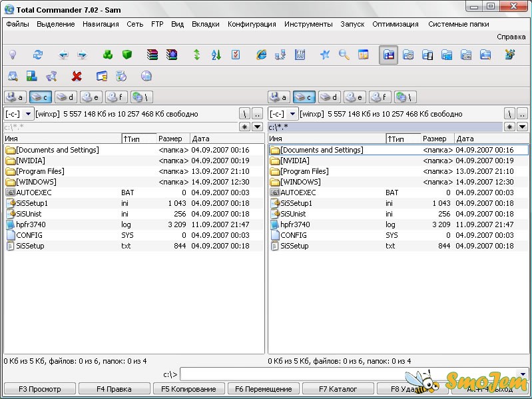Open right panel directory history arrow
532x399 pixels.
(523, 127)
